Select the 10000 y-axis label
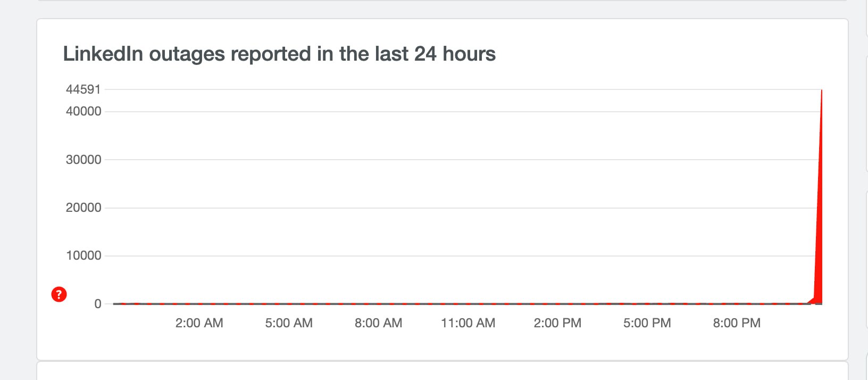The width and height of the screenshot is (868, 380). [84, 255]
